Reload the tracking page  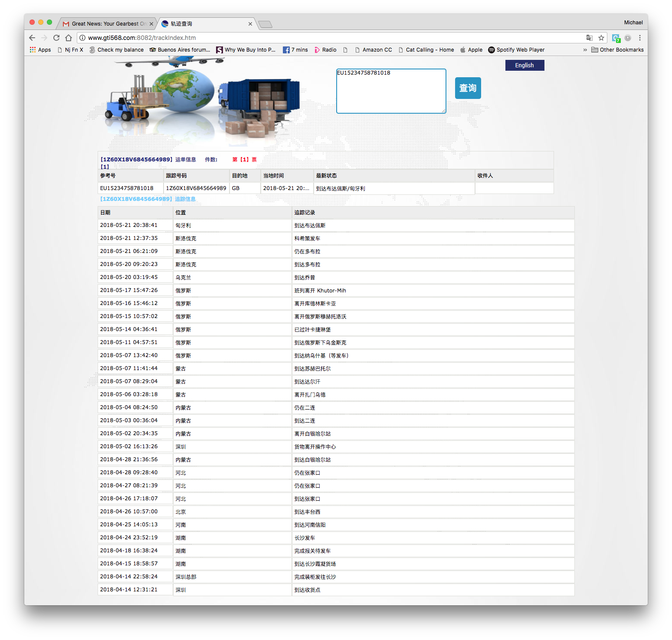point(56,38)
